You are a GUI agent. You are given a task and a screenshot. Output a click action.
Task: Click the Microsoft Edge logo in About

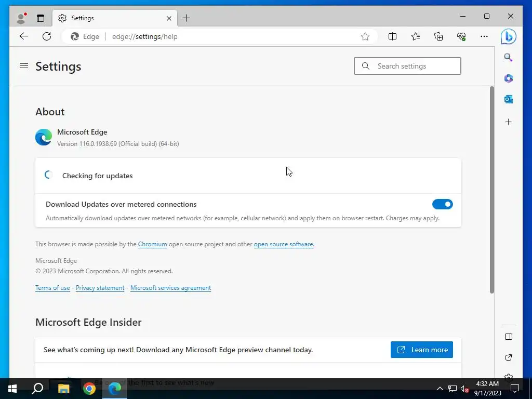coord(44,137)
